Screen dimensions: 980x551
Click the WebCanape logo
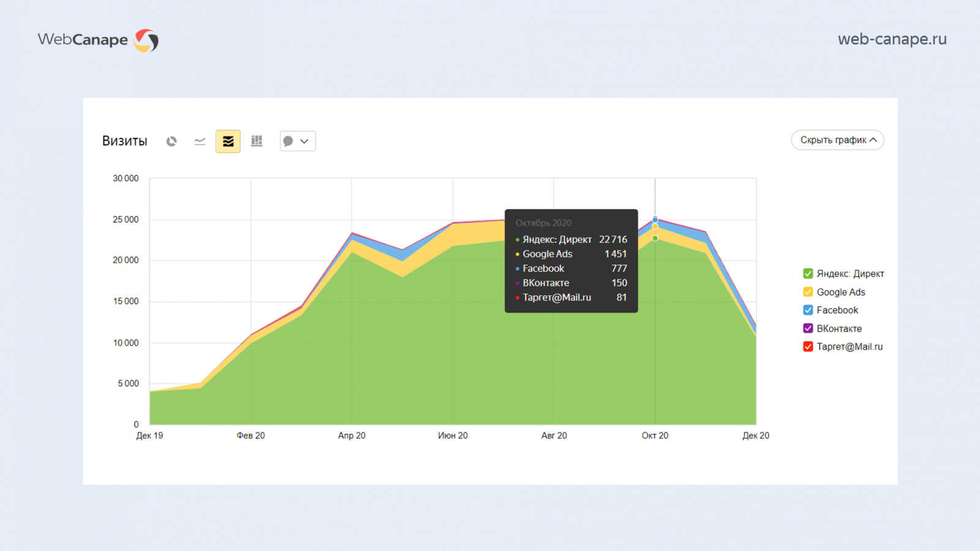coord(98,40)
